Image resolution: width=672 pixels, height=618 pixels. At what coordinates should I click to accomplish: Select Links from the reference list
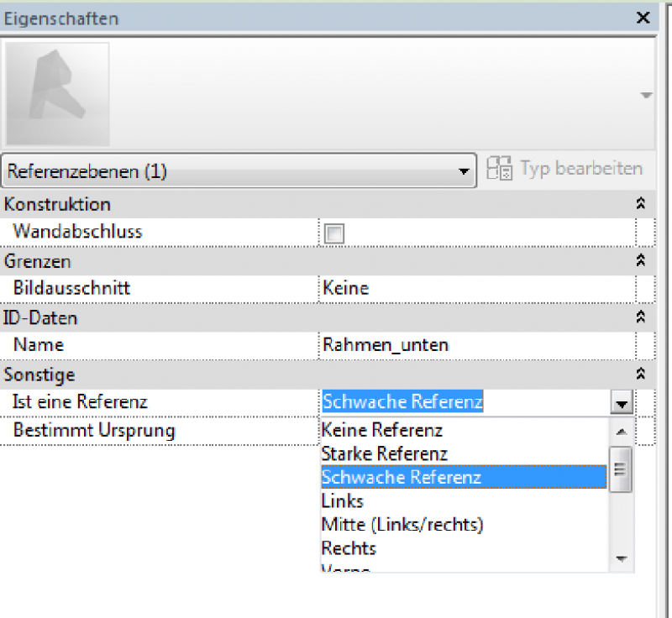pyautogui.click(x=343, y=501)
